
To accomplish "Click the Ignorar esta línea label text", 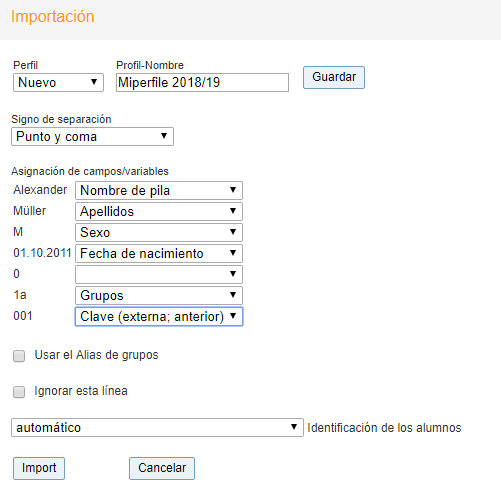I will point(81,391).
